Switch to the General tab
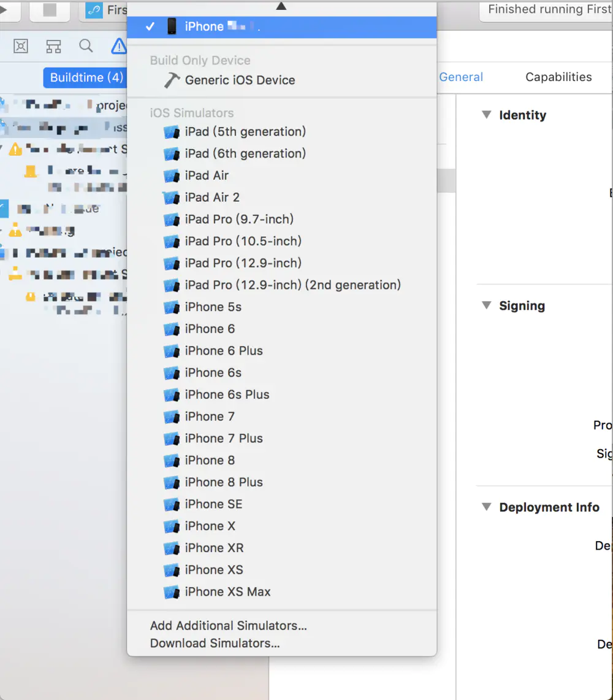 point(461,77)
